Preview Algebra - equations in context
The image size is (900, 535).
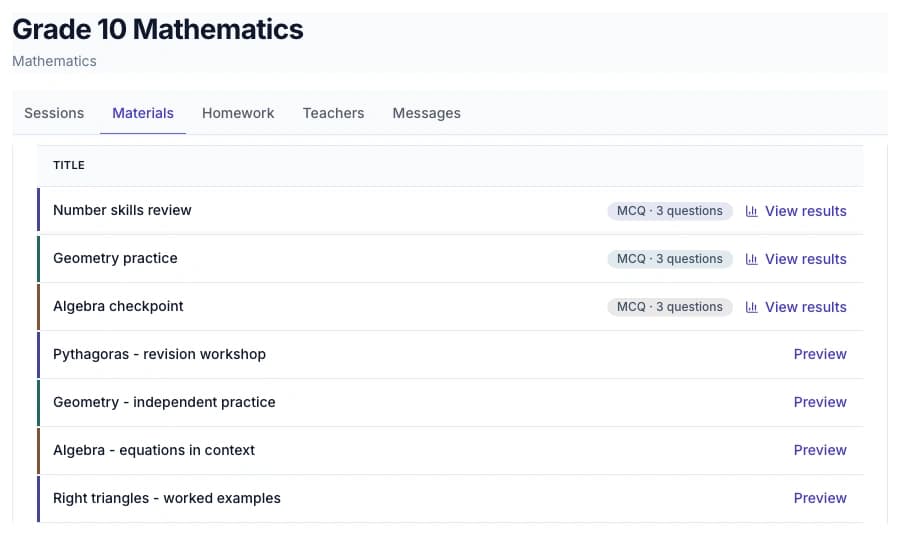coord(820,450)
